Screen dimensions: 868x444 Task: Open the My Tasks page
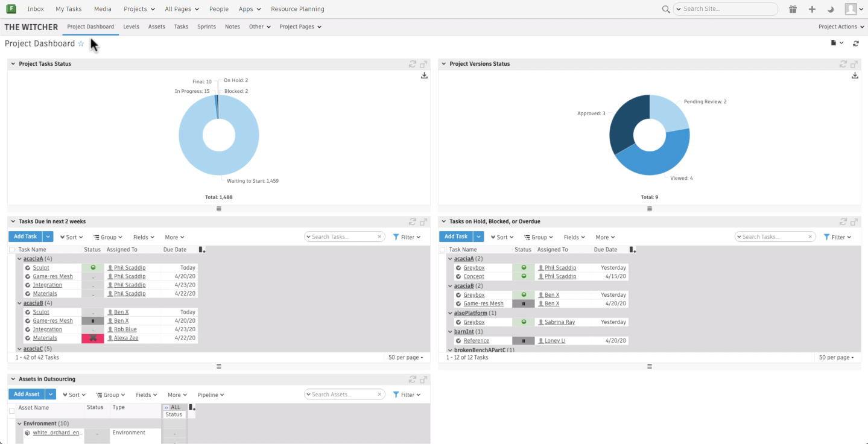coord(68,9)
